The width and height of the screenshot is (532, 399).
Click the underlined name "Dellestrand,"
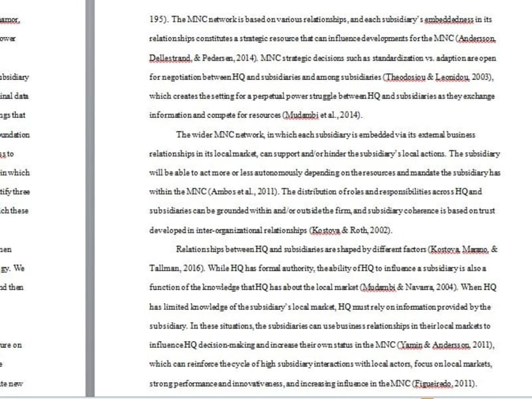(x=170, y=58)
